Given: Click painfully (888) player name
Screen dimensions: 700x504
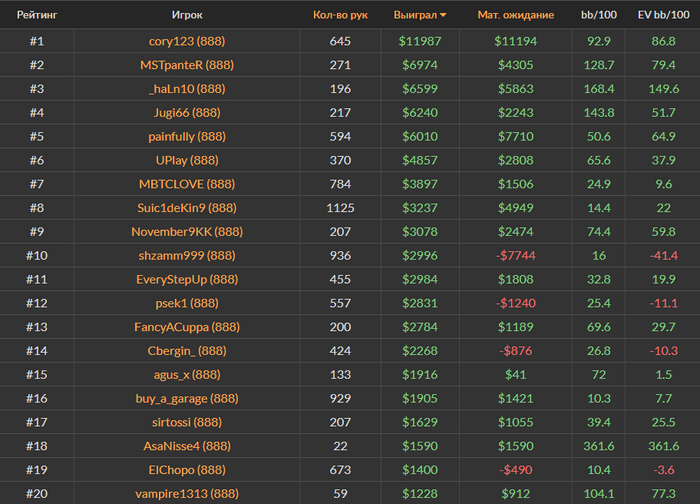Looking at the screenshot, I should (x=187, y=136).
